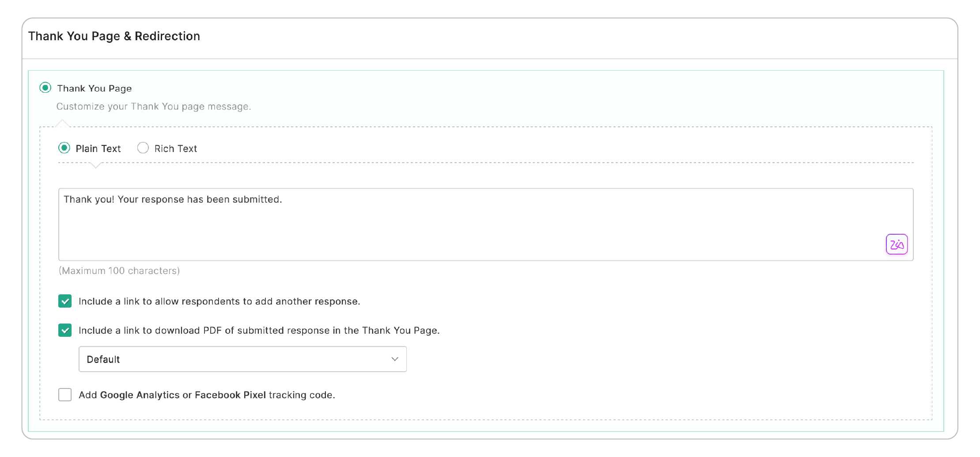Viewport: 980px width, 457px height.
Task: Click the 'Google Analytics' bold text
Action: (140, 395)
